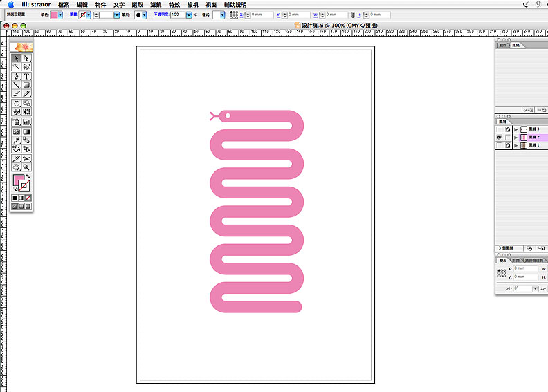Image resolution: width=548 pixels, height=392 pixels.
Task: Click the X field in Transform panel
Action: [x=525, y=268]
